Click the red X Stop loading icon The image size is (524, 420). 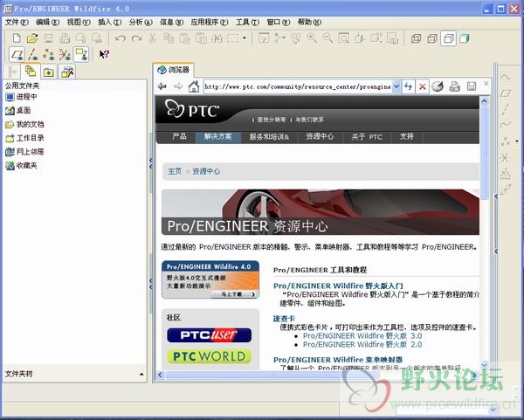point(423,86)
